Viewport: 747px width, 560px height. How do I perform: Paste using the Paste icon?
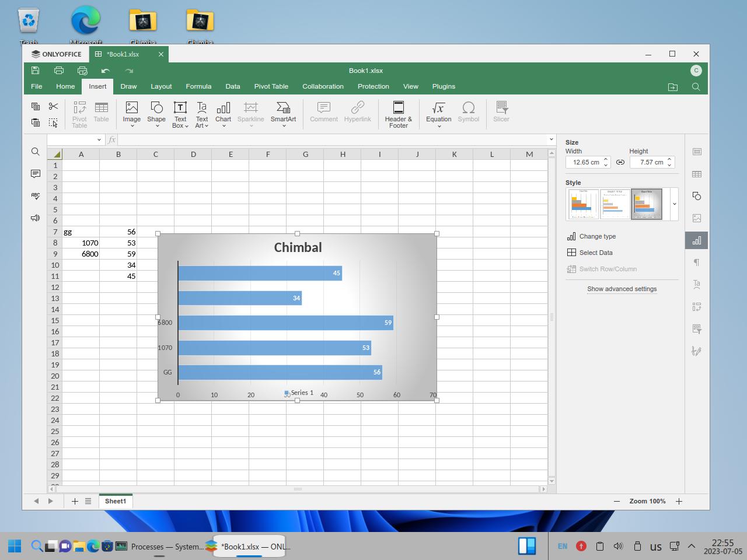pyautogui.click(x=36, y=123)
